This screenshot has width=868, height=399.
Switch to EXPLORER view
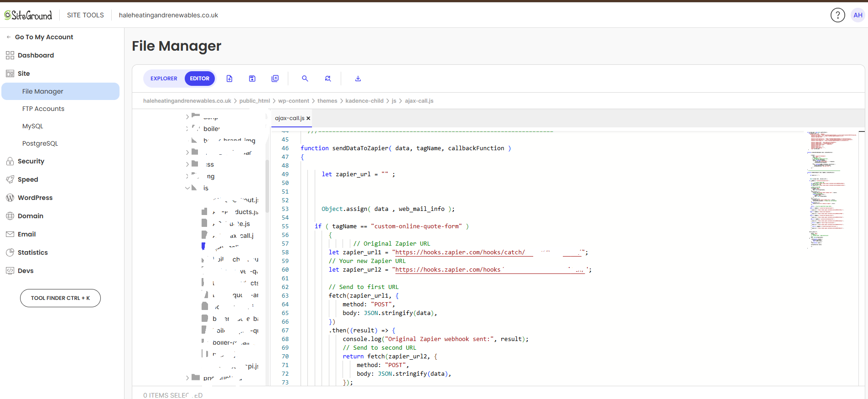tap(164, 79)
